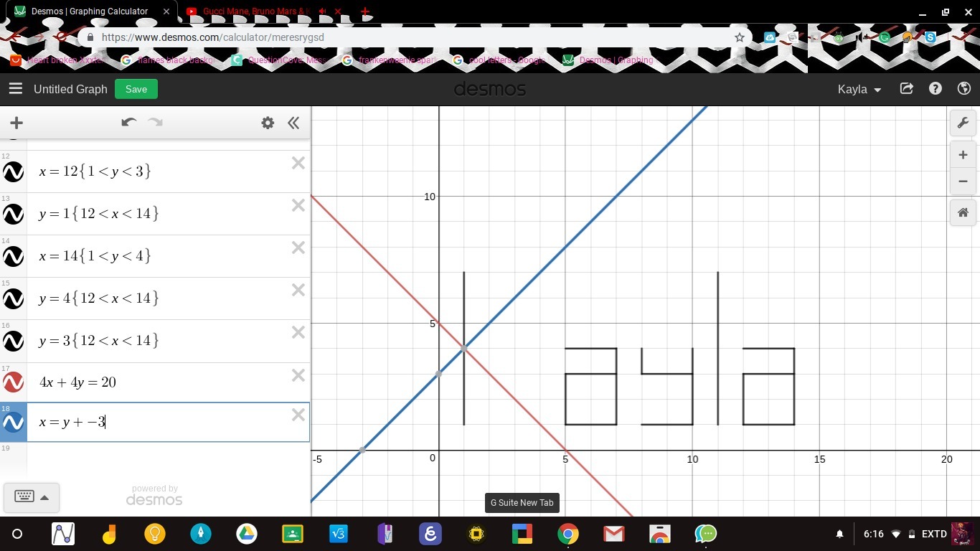This screenshot has height=551, width=980.
Task: Open the Help question mark icon
Action: (936, 89)
